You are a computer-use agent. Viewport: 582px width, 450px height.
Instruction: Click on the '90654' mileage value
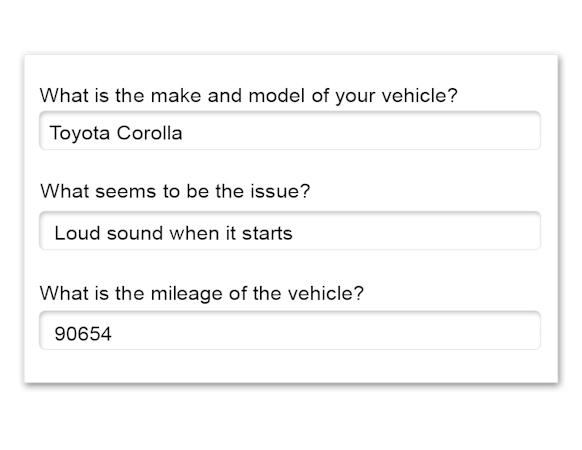point(83,333)
